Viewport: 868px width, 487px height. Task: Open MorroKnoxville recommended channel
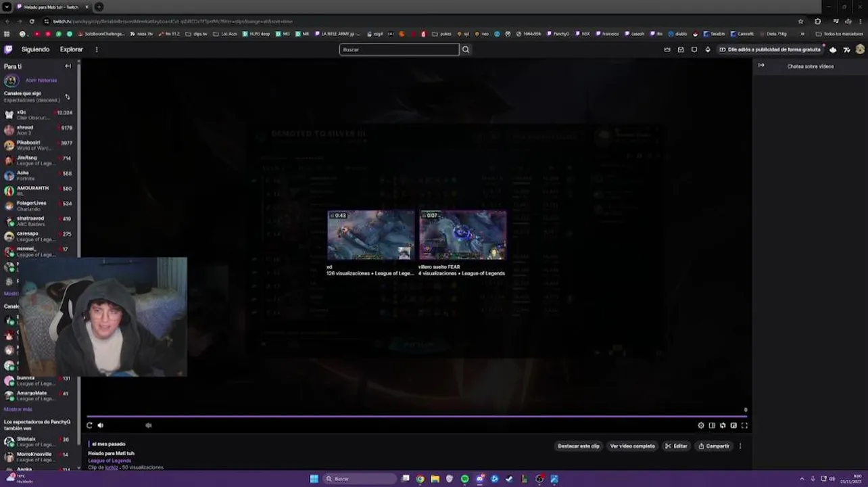point(39,457)
